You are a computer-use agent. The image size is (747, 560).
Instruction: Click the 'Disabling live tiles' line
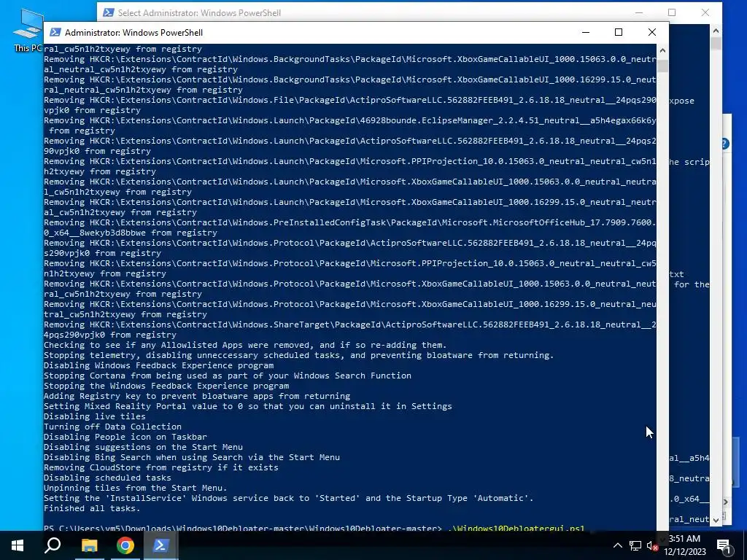(x=95, y=416)
